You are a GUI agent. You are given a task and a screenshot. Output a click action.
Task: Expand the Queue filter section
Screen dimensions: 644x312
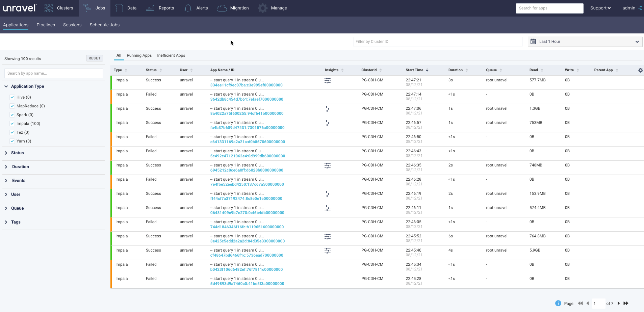point(6,208)
